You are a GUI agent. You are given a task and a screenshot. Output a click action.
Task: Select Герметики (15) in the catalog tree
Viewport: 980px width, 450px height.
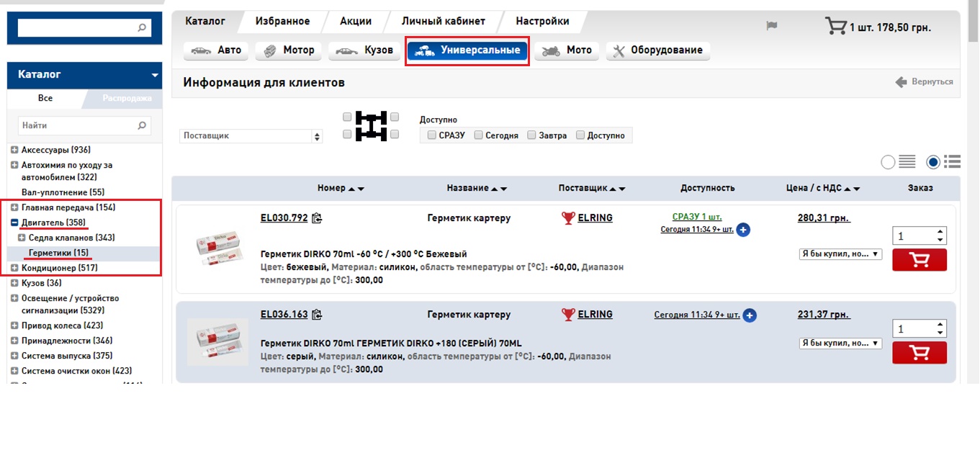(58, 253)
